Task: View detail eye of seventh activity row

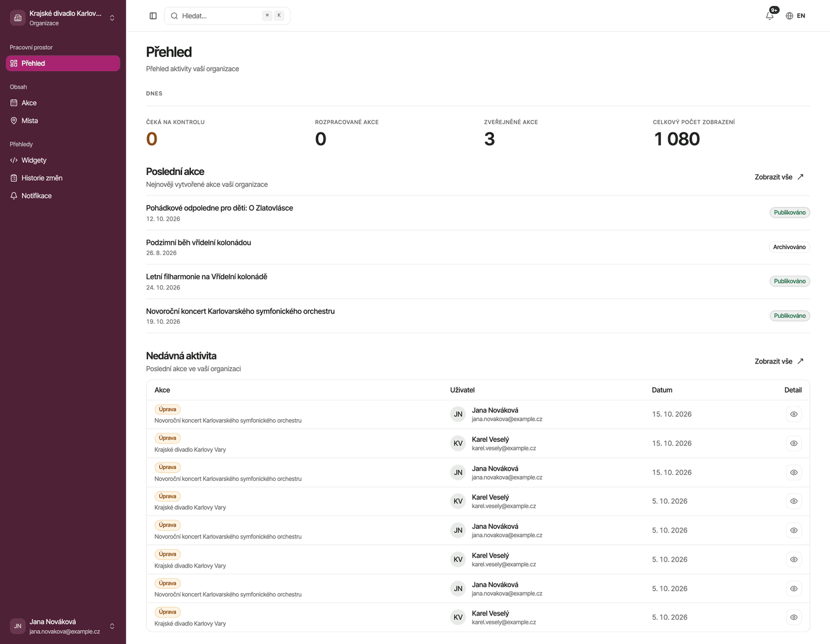Action: tap(794, 589)
